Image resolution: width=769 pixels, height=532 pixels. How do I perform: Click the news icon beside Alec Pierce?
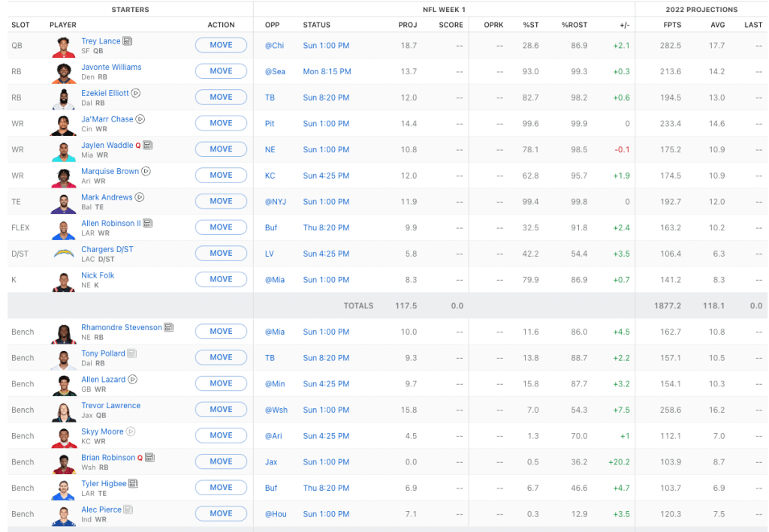pyautogui.click(x=128, y=509)
